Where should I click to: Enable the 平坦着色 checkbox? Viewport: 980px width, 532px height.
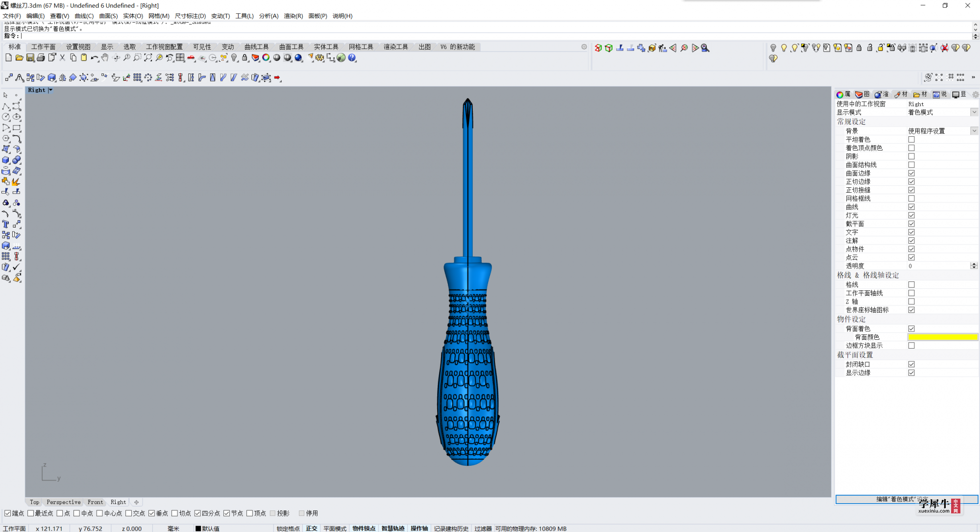click(911, 139)
